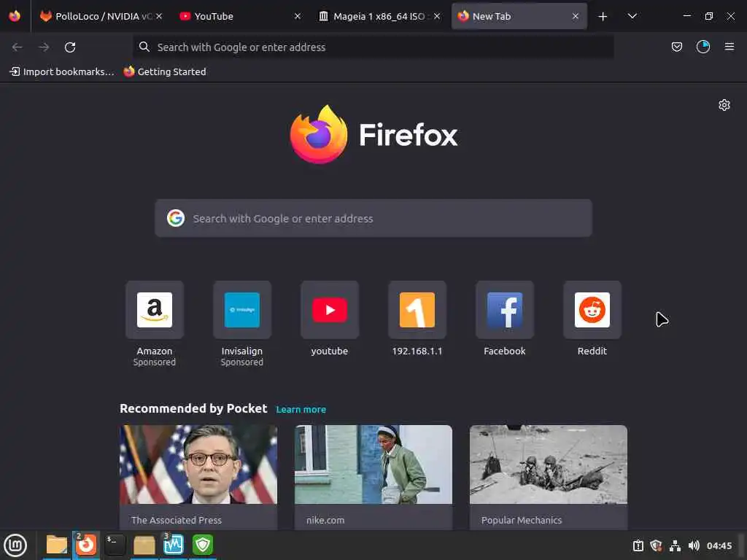Open the green shield taskbar app
The width and height of the screenshot is (747, 560).
coord(203,545)
